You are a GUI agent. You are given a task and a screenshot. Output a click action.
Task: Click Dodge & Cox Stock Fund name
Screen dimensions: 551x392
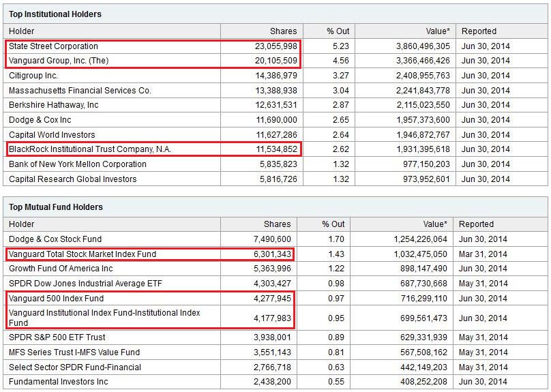tap(55, 239)
